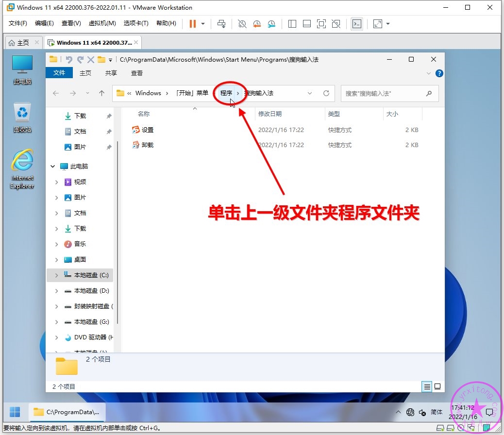Collapse the 此电脑 tree node
504x435 pixels.
click(x=53, y=166)
